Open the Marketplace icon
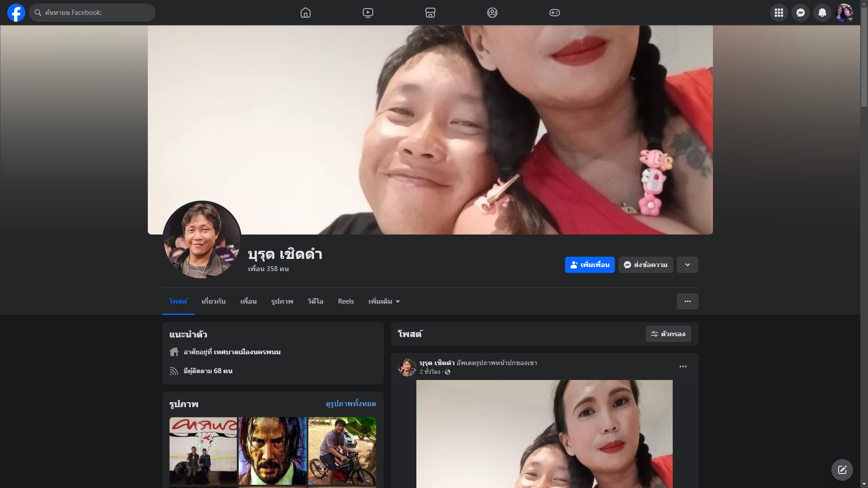This screenshot has height=488, width=868. pos(430,13)
